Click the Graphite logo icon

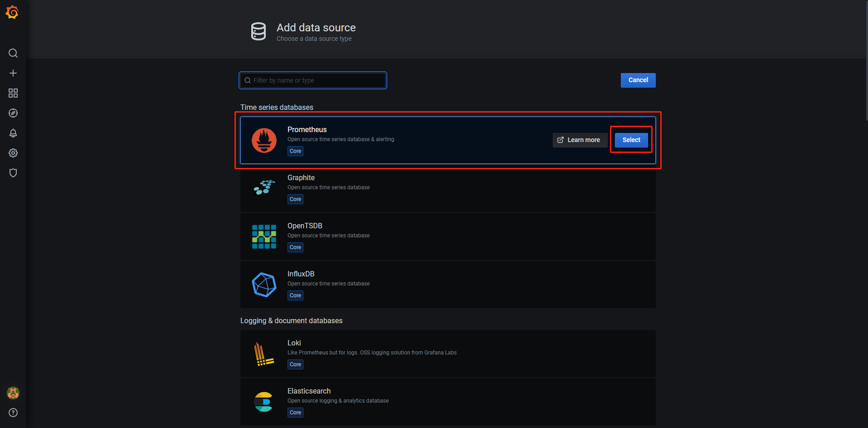click(264, 187)
